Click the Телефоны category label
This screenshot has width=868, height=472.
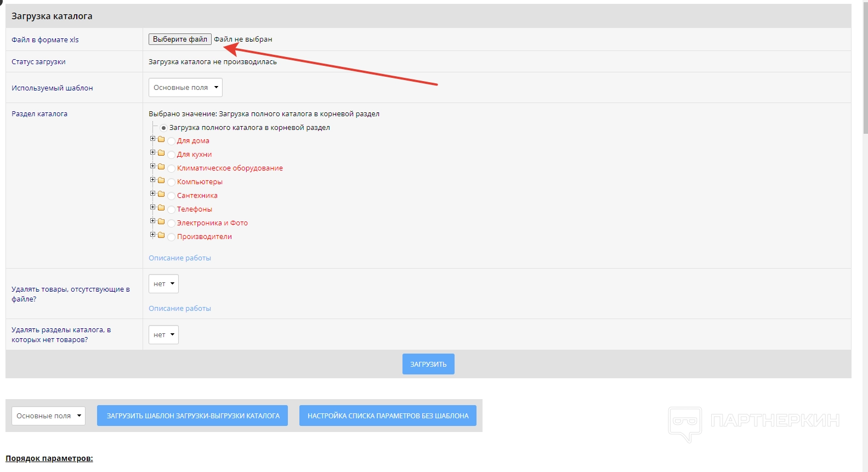click(x=195, y=209)
